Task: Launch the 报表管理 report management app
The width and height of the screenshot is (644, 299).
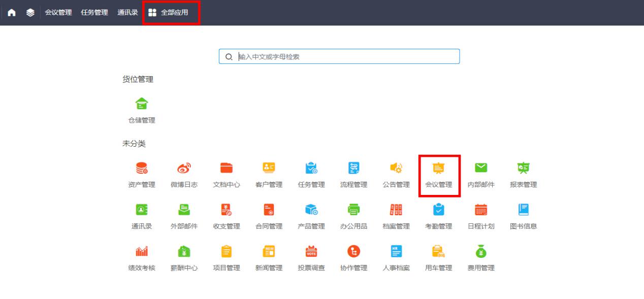Action: click(x=523, y=169)
